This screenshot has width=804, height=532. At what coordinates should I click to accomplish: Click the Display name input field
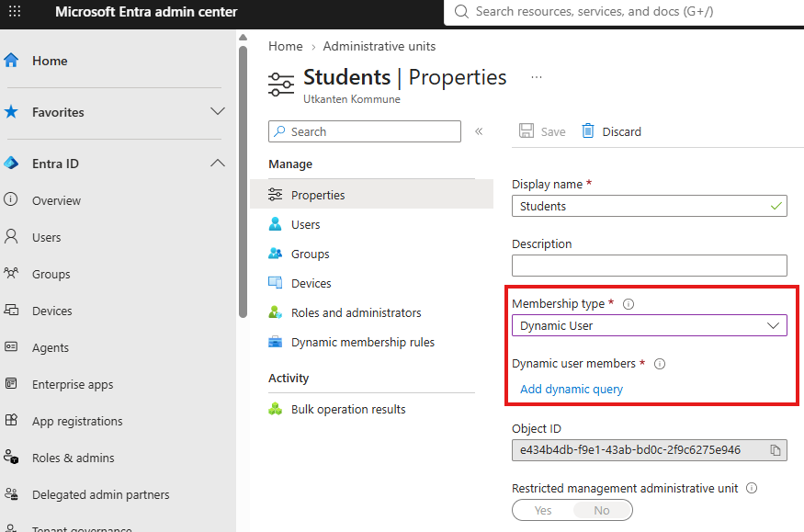(649, 206)
